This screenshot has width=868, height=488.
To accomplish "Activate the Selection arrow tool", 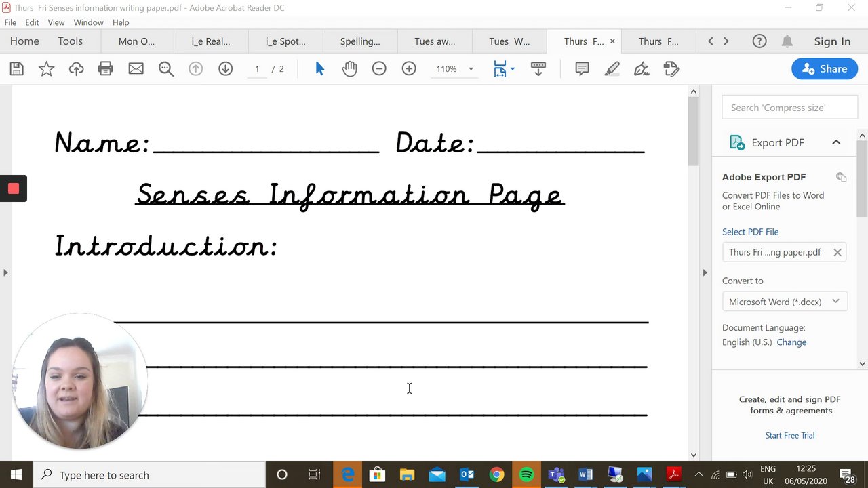I will tap(320, 68).
